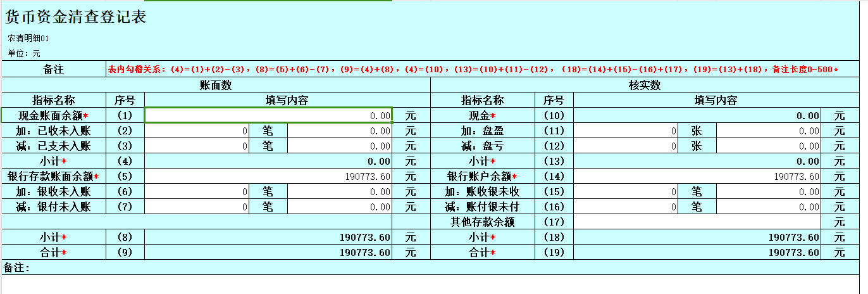Select the 小计 total cell in row (18)
The image size is (868, 294).
(x=697, y=237)
